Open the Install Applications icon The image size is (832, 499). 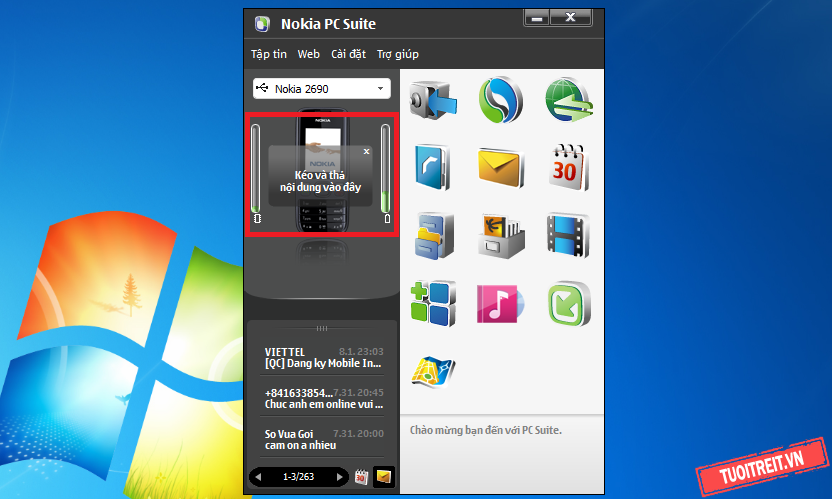tap(432, 302)
